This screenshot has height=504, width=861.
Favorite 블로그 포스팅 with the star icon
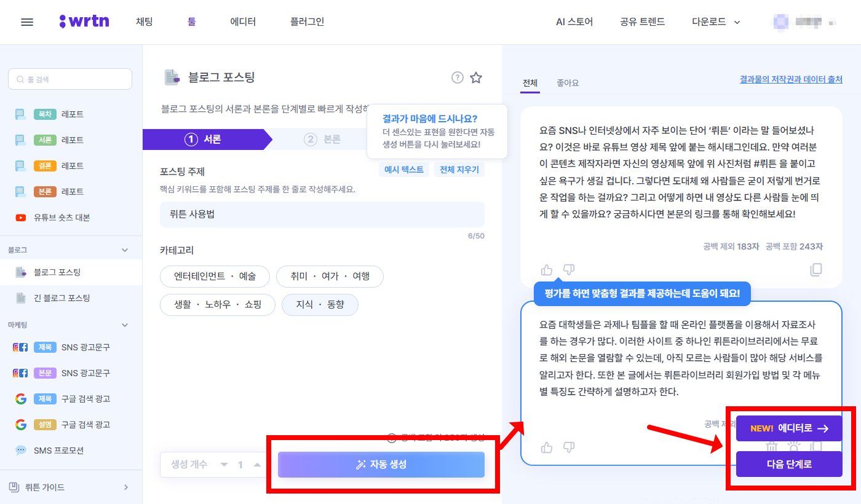[476, 77]
